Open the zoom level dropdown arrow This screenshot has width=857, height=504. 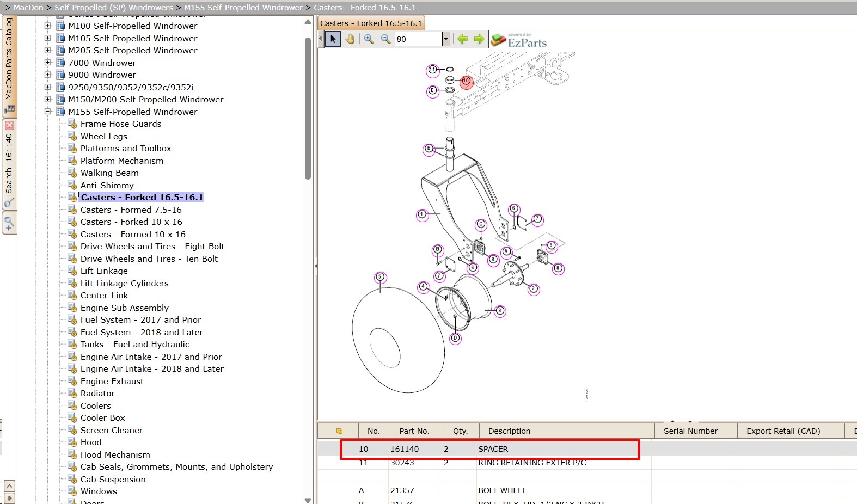[446, 39]
